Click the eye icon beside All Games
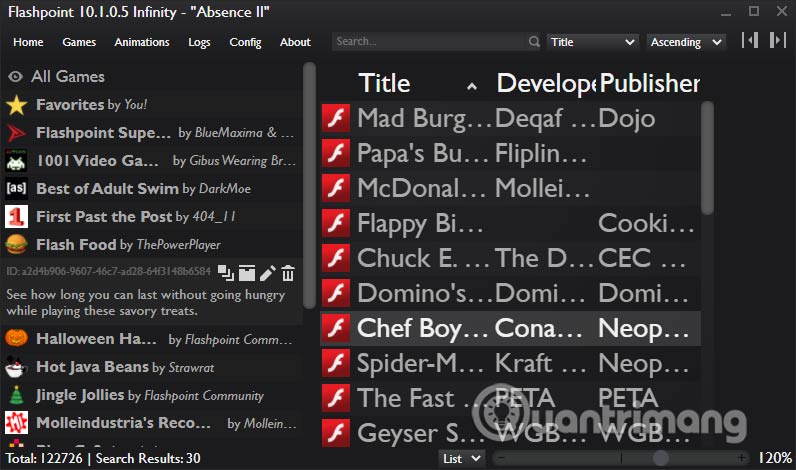The image size is (796, 470). tap(16, 77)
